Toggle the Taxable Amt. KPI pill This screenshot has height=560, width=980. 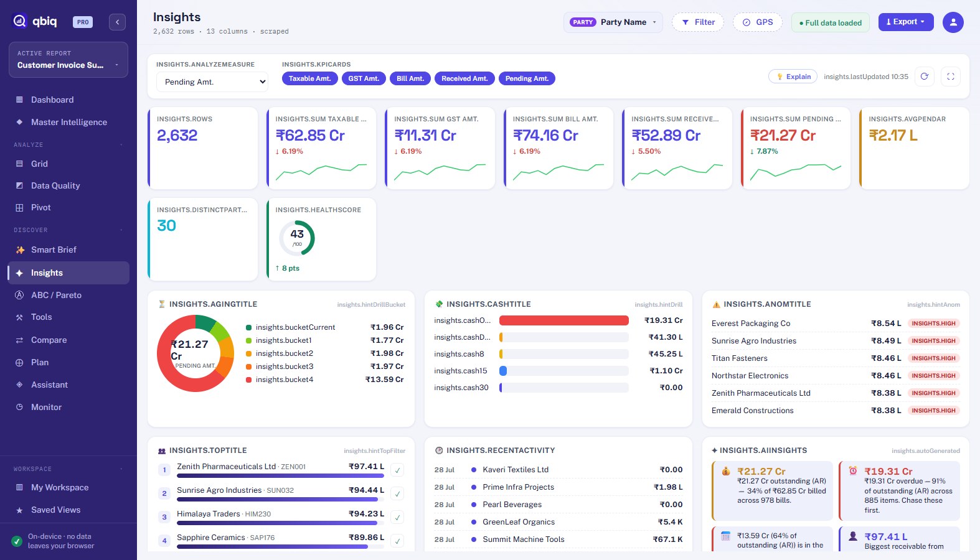click(309, 78)
